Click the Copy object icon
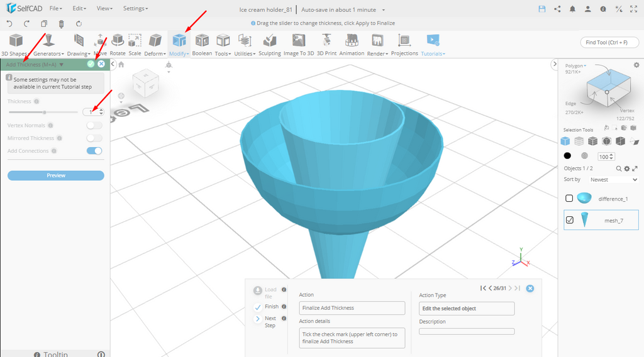The height and width of the screenshot is (357, 644). coord(44,23)
